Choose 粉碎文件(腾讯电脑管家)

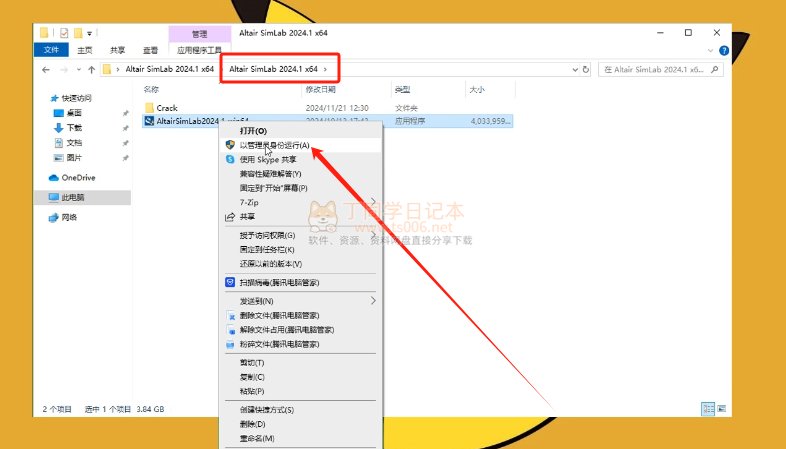301,344
